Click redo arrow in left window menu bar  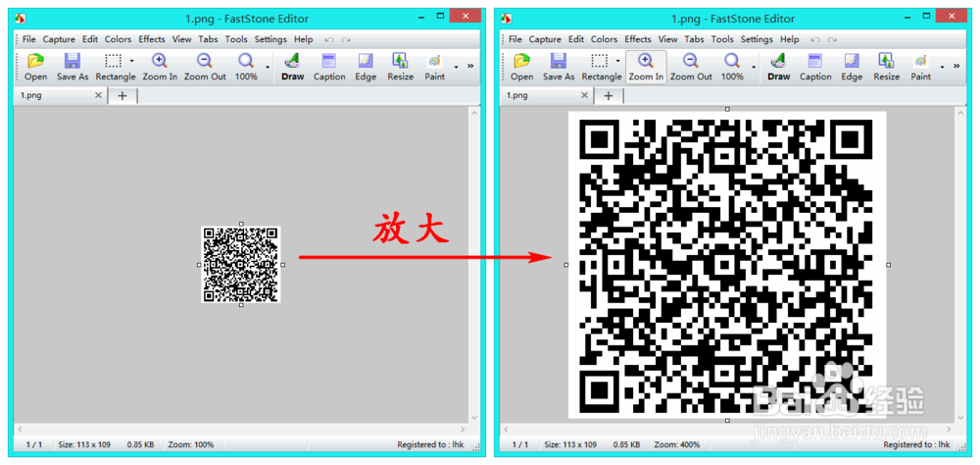pyautogui.click(x=346, y=39)
